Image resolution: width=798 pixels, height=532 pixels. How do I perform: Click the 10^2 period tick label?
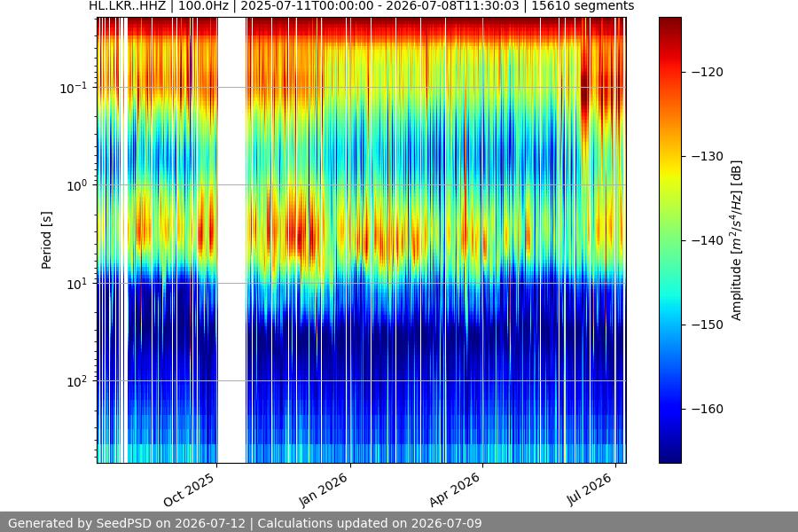coord(76,381)
